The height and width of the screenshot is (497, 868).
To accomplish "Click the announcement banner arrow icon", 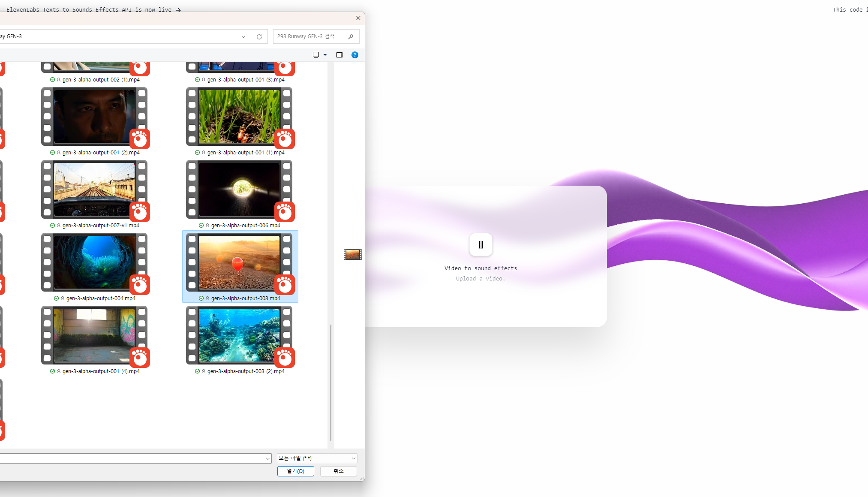I will click(178, 10).
